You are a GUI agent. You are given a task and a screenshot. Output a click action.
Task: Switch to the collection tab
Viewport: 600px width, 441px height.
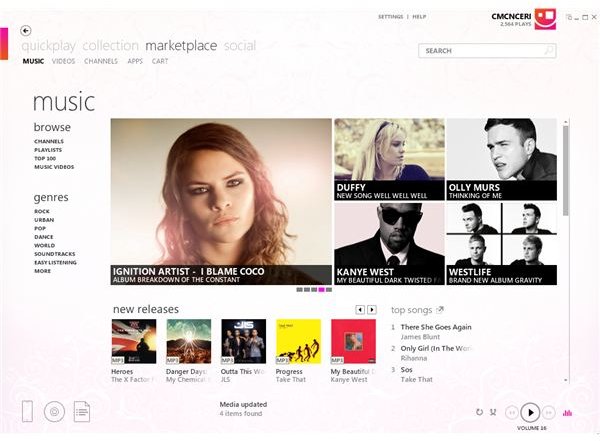pos(111,46)
